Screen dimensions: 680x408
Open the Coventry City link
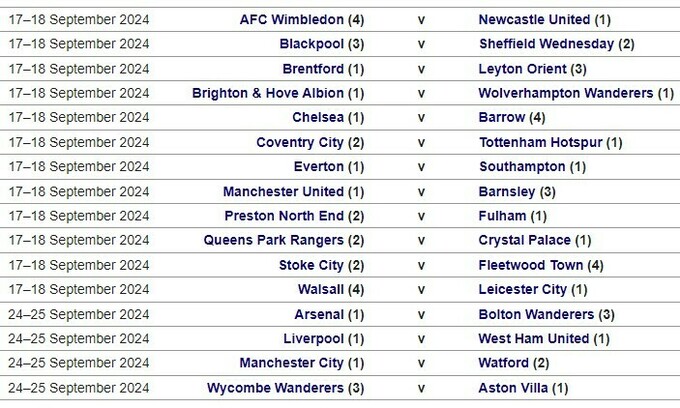300,142
